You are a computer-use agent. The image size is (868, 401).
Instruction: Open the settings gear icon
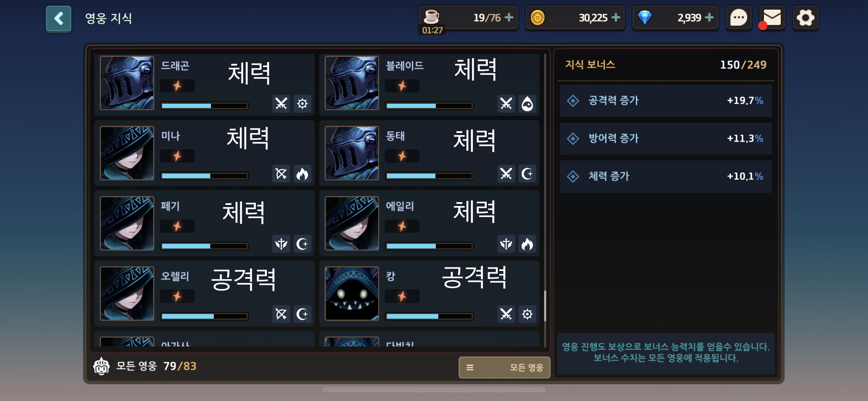click(805, 18)
